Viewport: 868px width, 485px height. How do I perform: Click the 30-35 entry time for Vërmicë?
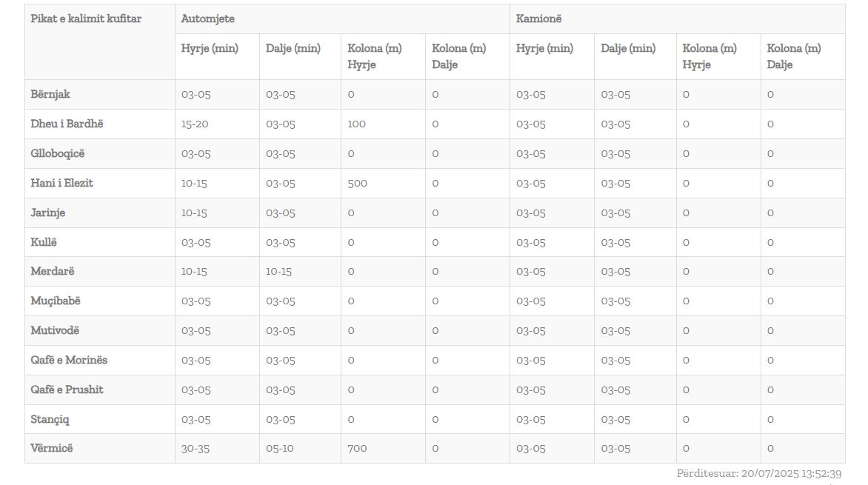[x=196, y=449]
